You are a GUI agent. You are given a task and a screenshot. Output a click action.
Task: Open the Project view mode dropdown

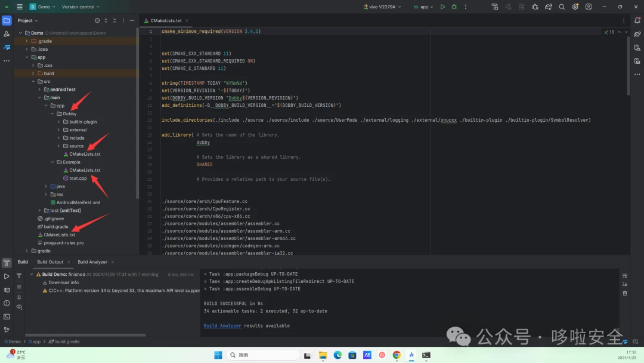(x=27, y=20)
